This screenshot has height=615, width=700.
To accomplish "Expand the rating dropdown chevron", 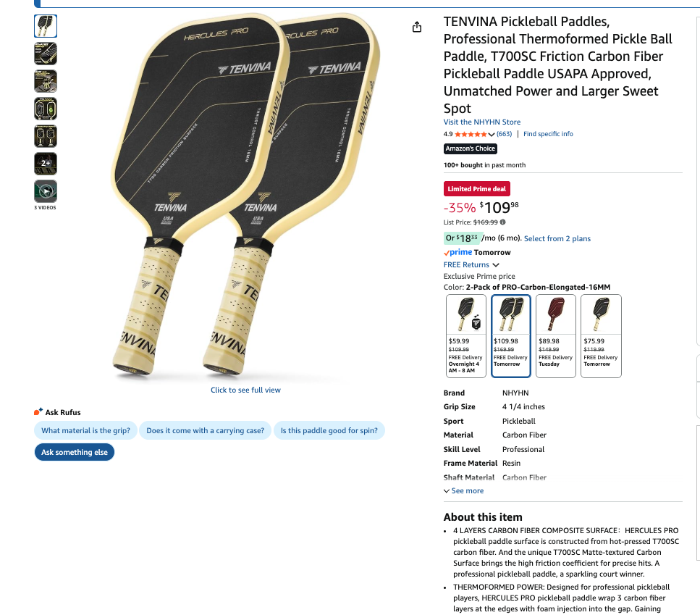I will pos(492,135).
